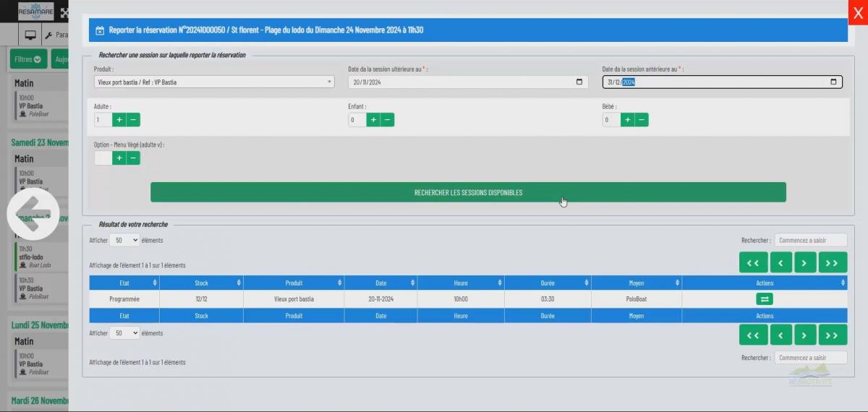The height and width of the screenshot is (412, 868).
Task: Click the fullscreen expand icon beside Resamare logo
Action: tap(64, 13)
